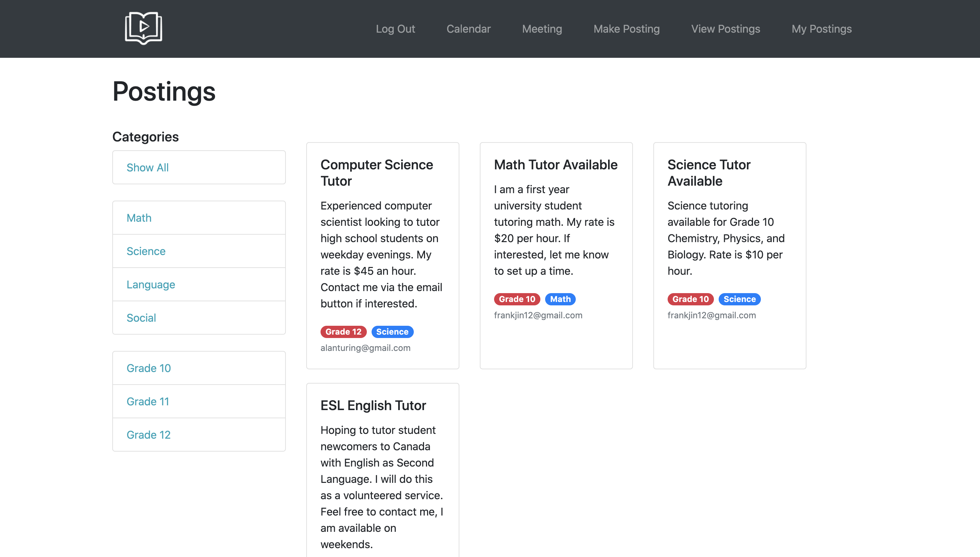This screenshot has height=557, width=980.
Task: Go to Make Posting in navbar
Action: [x=626, y=29]
